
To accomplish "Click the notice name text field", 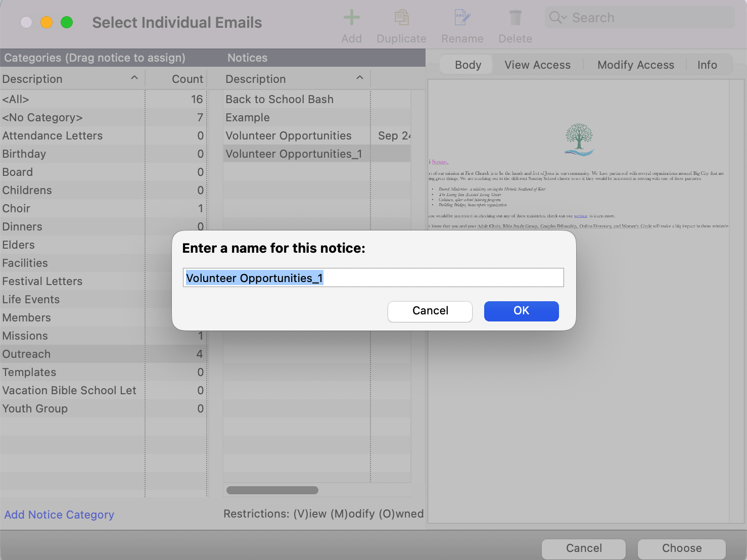I will click(373, 277).
